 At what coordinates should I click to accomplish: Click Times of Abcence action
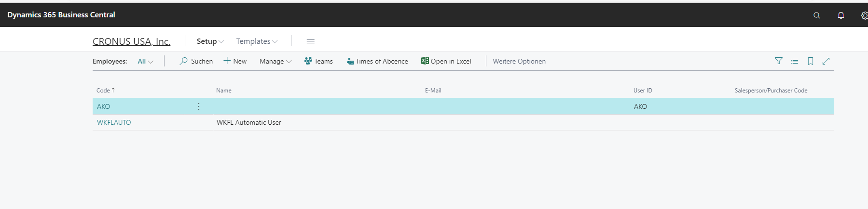click(x=377, y=61)
